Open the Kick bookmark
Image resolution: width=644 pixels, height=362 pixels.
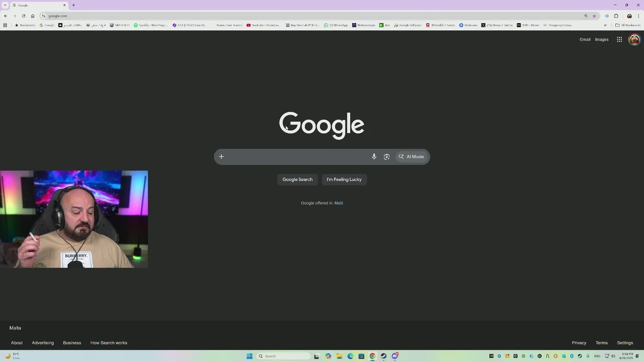384,25
